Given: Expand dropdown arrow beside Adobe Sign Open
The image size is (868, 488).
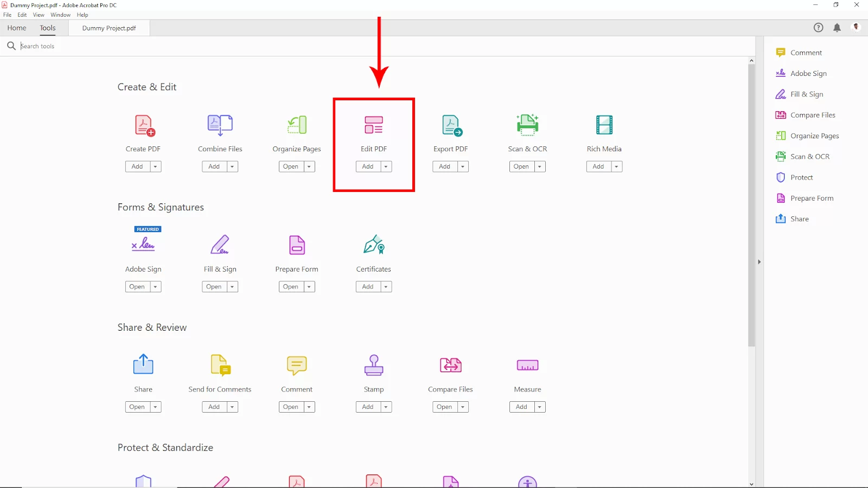Looking at the screenshot, I should pos(155,287).
